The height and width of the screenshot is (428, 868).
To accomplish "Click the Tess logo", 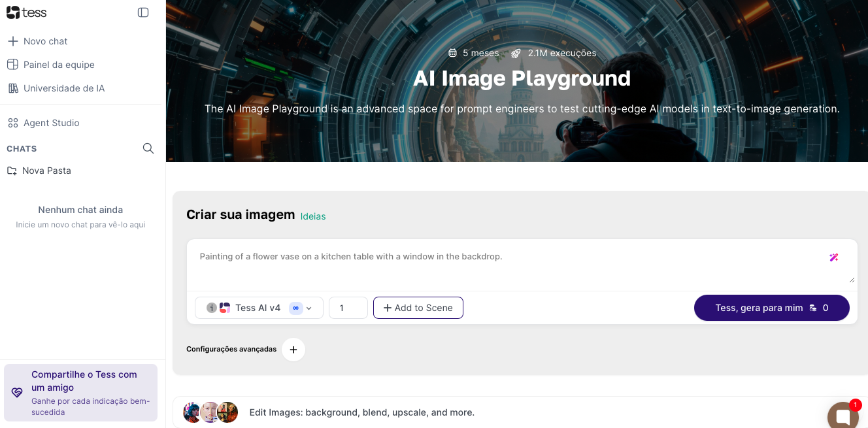I will point(26,12).
